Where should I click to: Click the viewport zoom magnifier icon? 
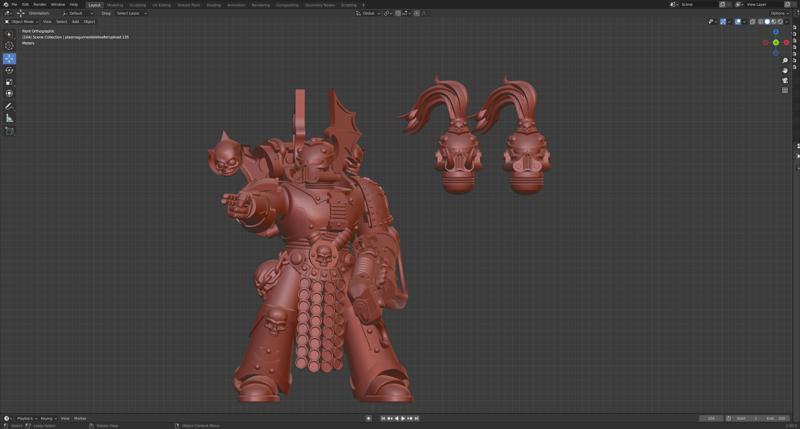click(x=785, y=61)
